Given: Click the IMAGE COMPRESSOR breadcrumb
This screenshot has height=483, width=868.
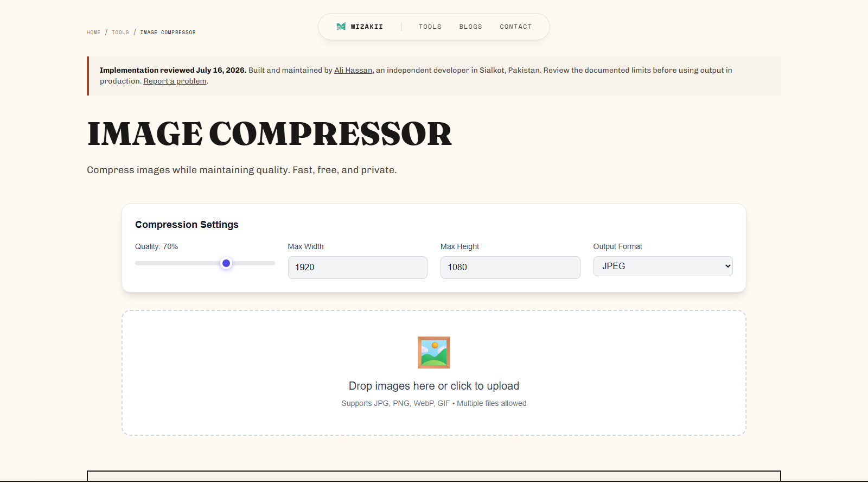Looking at the screenshot, I should coord(168,33).
